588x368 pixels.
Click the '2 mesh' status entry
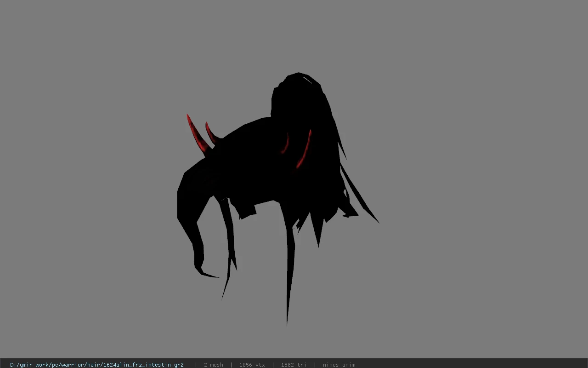(214, 365)
